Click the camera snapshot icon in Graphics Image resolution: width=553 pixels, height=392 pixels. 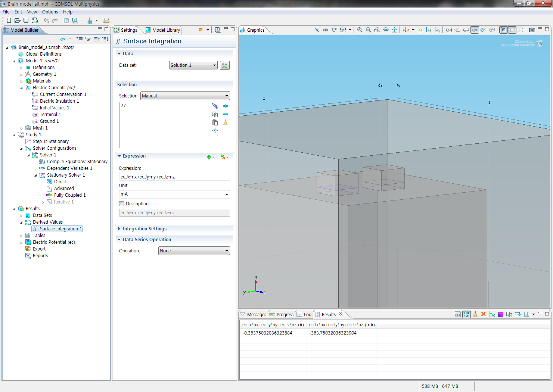coord(532,30)
